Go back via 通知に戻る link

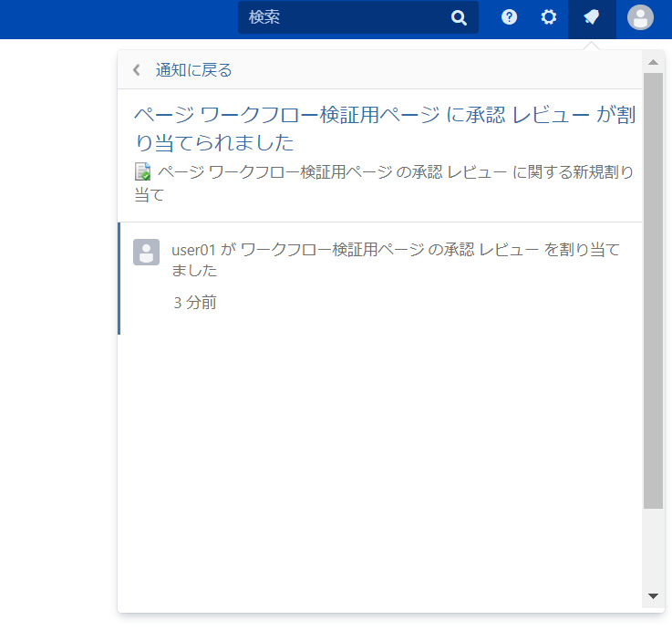[193, 70]
